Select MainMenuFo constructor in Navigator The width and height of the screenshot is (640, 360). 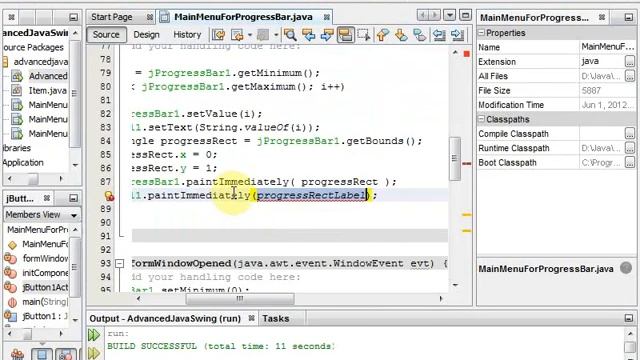(x=45, y=244)
